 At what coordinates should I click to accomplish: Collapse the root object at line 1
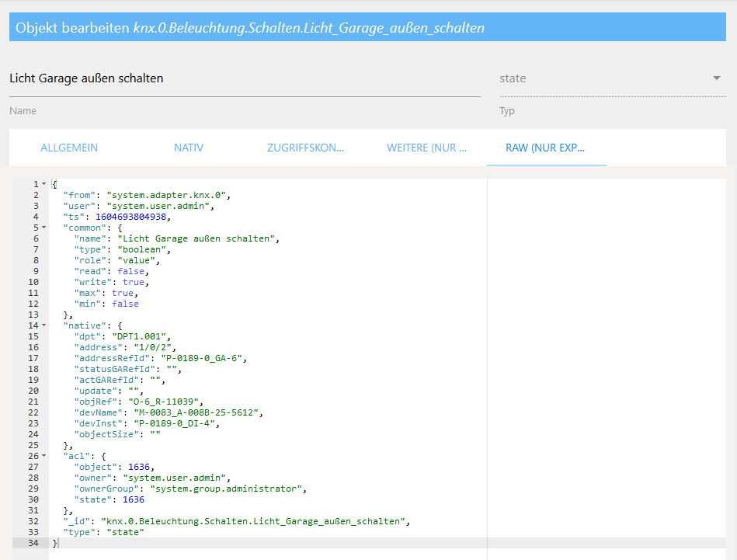(44, 184)
